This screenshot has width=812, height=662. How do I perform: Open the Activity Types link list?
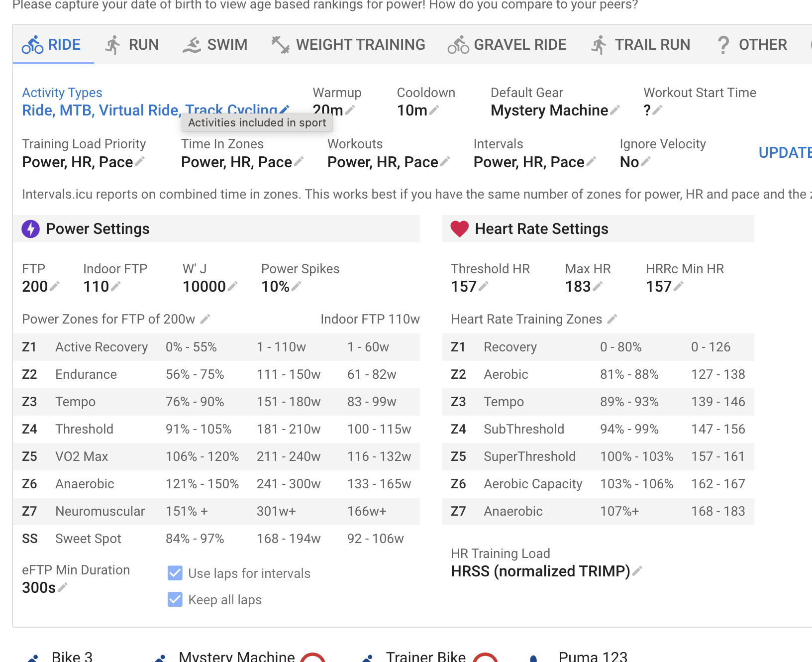150,110
